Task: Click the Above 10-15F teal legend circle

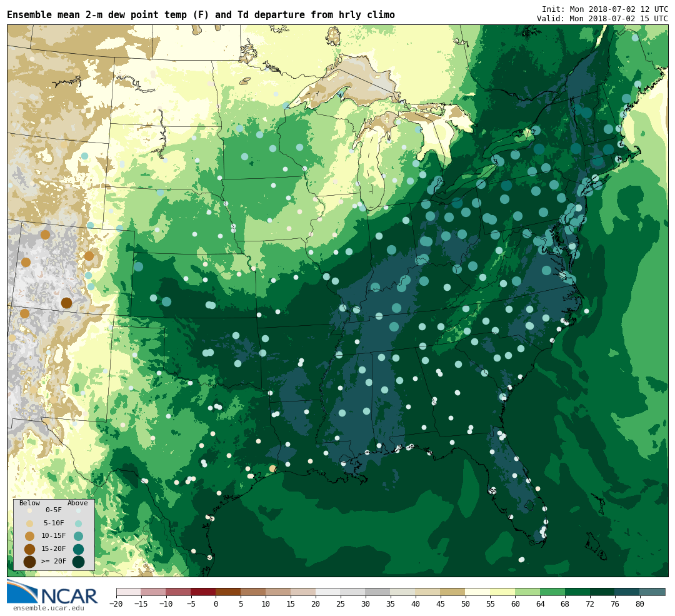Action: click(78, 537)
